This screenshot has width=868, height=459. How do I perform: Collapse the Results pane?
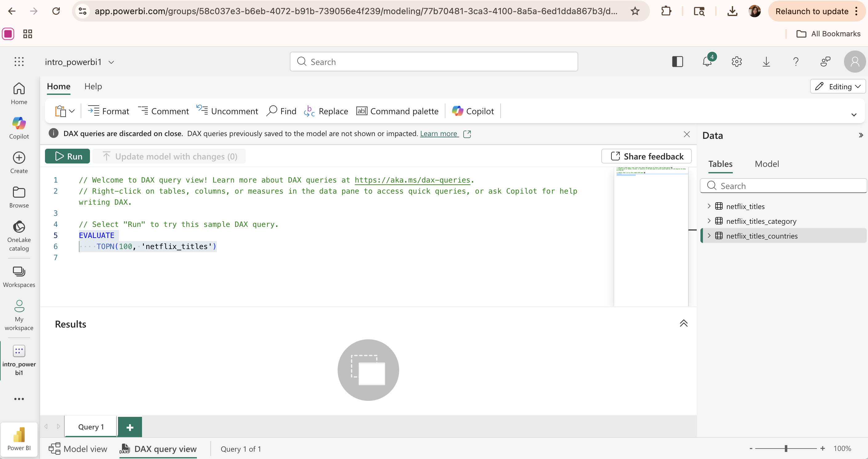pyautogui.click(x=683, y=323)
